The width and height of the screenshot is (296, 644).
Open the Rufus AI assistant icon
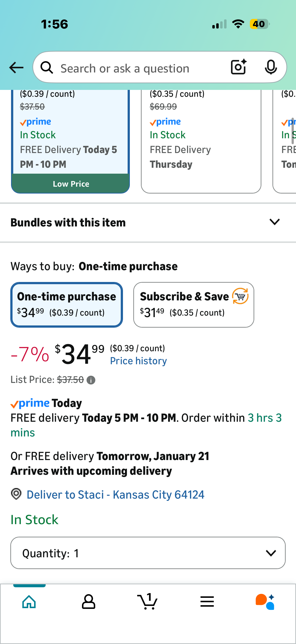click(x=265, y=602)
